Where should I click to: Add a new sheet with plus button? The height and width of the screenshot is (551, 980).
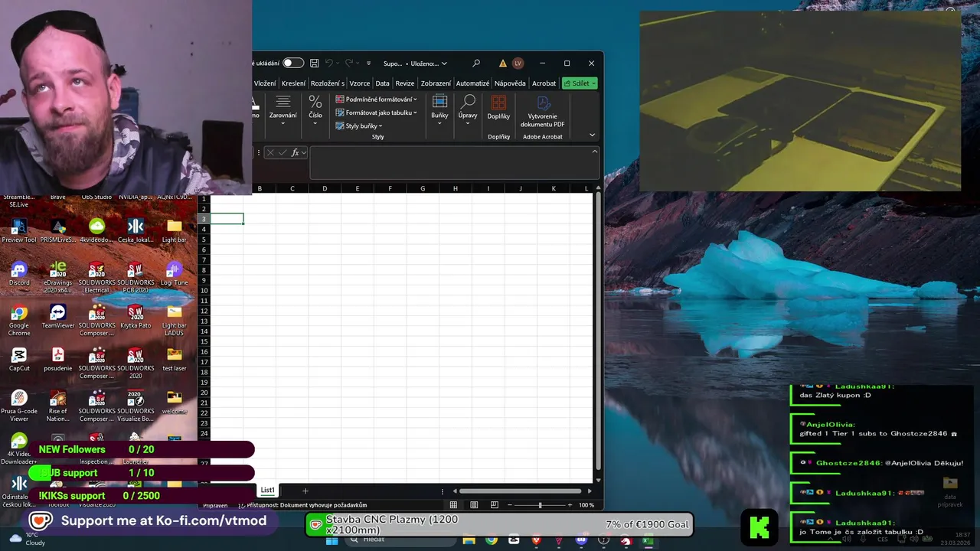[x=305, y=491]
